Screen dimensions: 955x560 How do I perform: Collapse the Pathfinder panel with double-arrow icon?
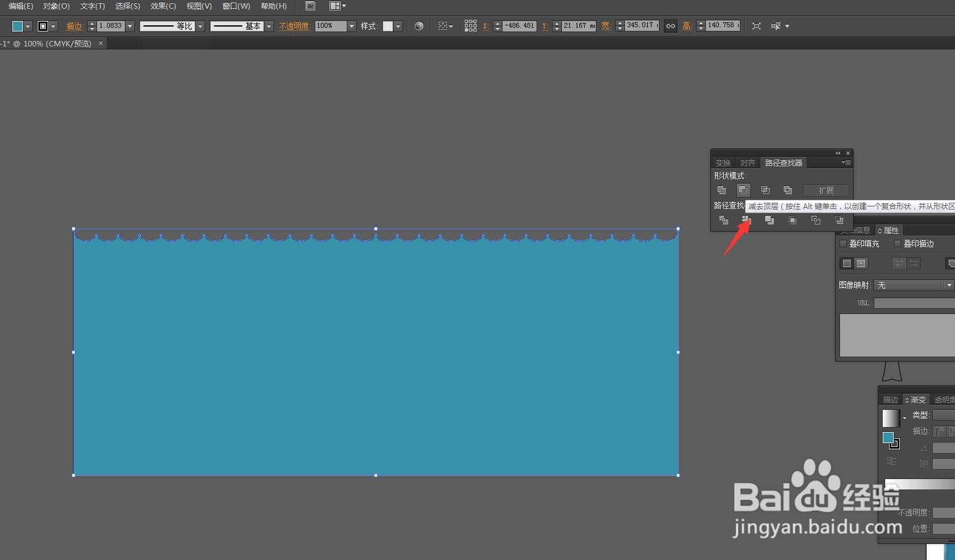838,153
